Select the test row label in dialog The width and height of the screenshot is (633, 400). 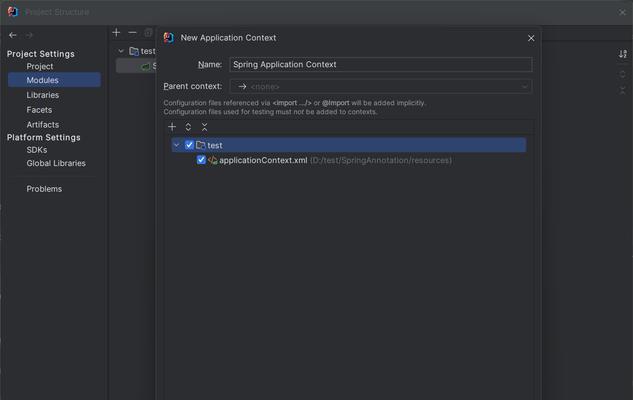tap(215, 145)
